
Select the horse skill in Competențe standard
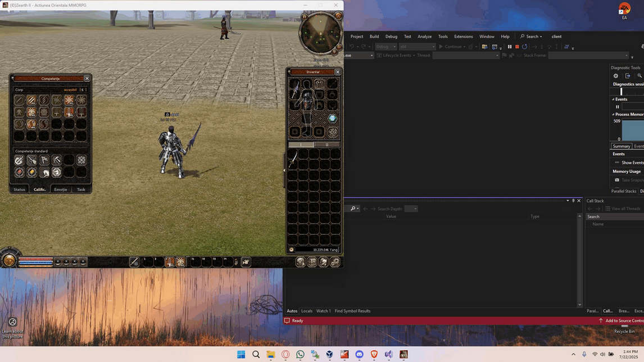tap(44, 172)
